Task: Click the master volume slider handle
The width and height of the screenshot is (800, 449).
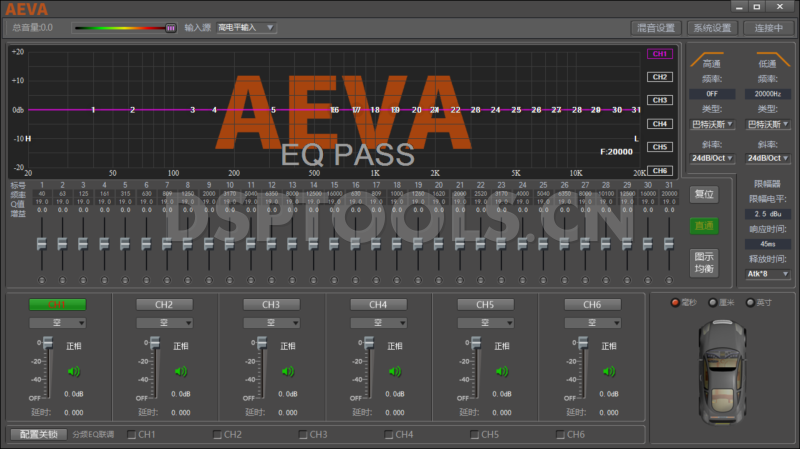Action: coord(171,28)
